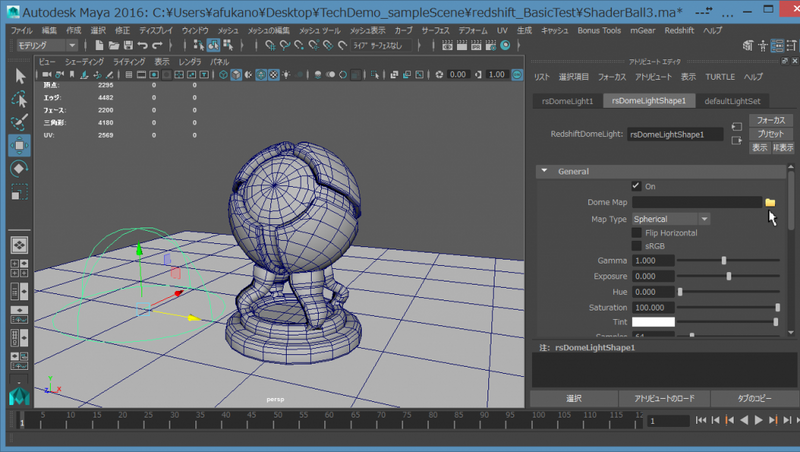The width and height of the screenshot is (800, 452).
Task: Uncheck the On checkbox
Action: [x=636, y=186]
